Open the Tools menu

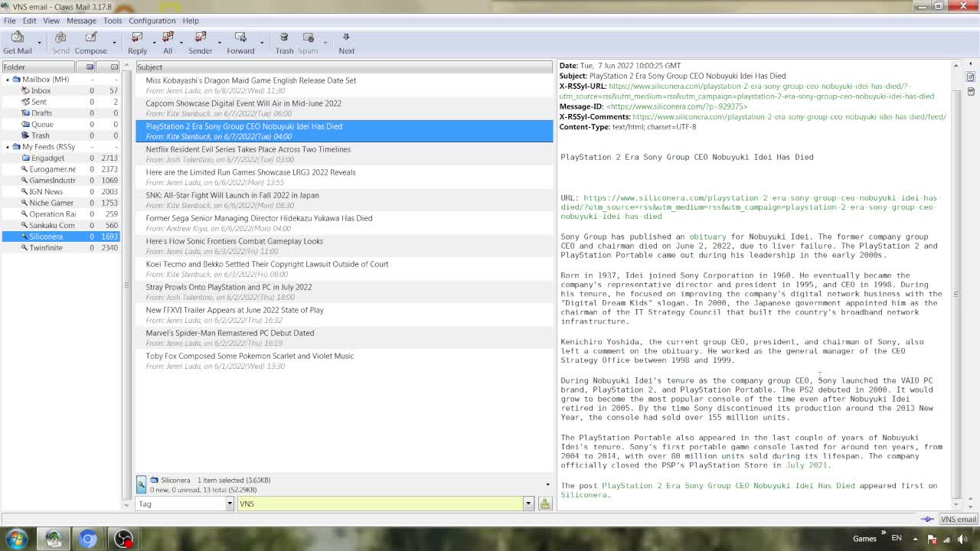tap(113, 21)
